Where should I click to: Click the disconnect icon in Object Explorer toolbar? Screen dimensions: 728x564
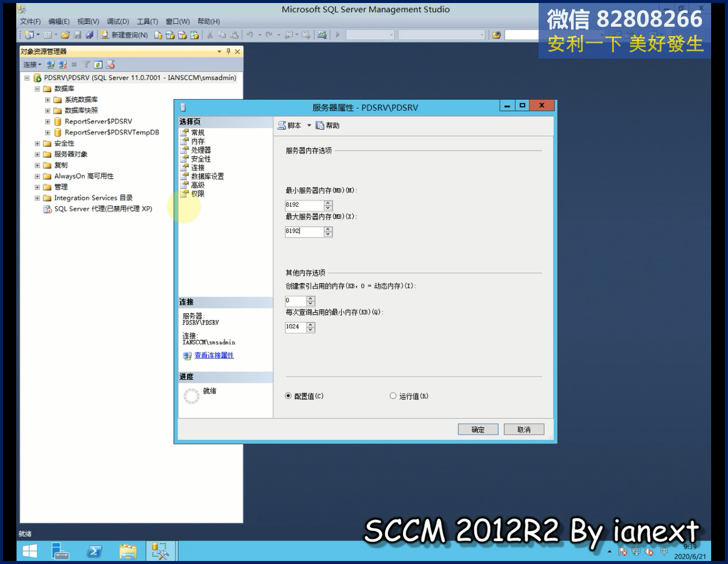pyautogui.click(x=61, y=64)
